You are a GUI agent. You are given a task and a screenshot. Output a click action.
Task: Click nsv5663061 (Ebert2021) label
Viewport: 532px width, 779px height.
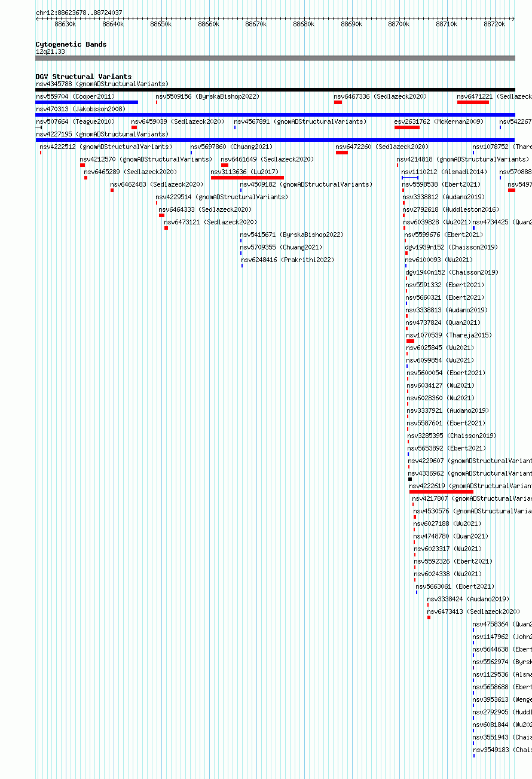click(455, 586)
